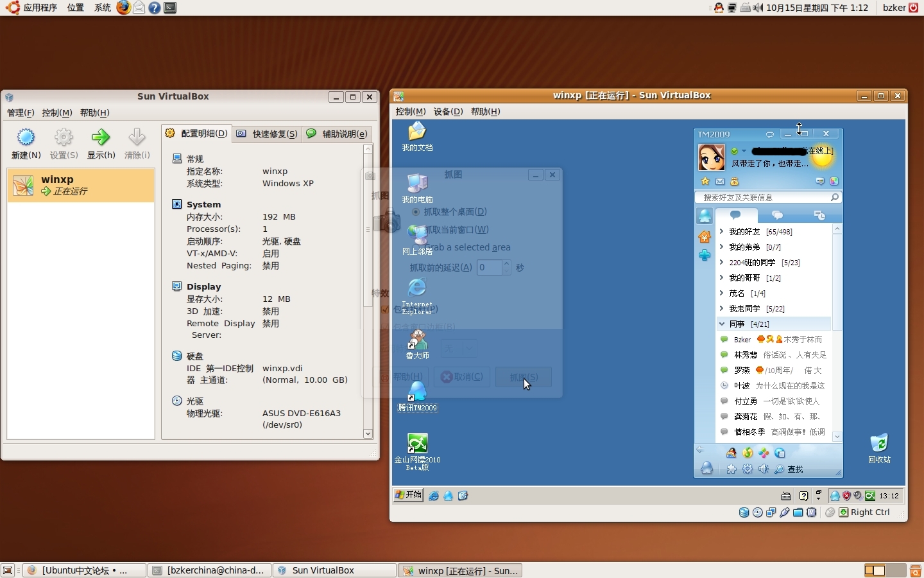The image size is (924, 578).
Task: Select the 腾讯TM2009 desktop shortcut
Action: click(417, 396)
